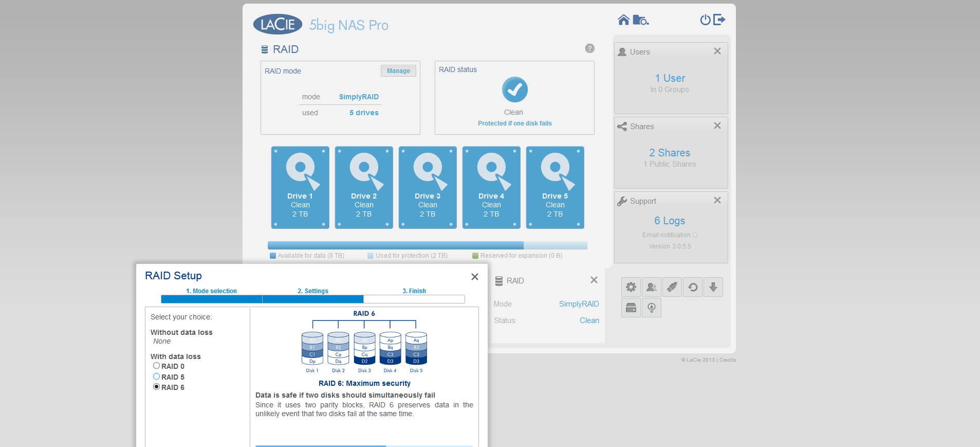
Task: Open the 1 User link
Action: [670, 78]
